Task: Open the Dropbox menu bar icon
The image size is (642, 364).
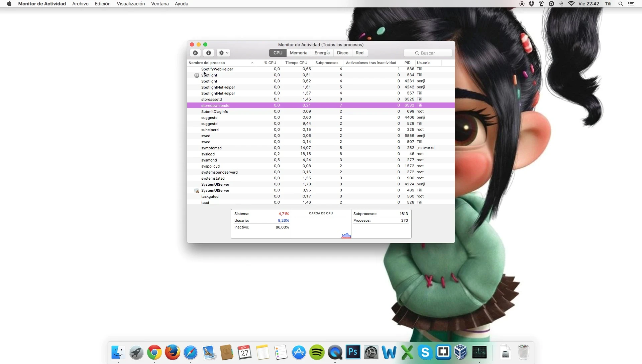Action: 532,4
